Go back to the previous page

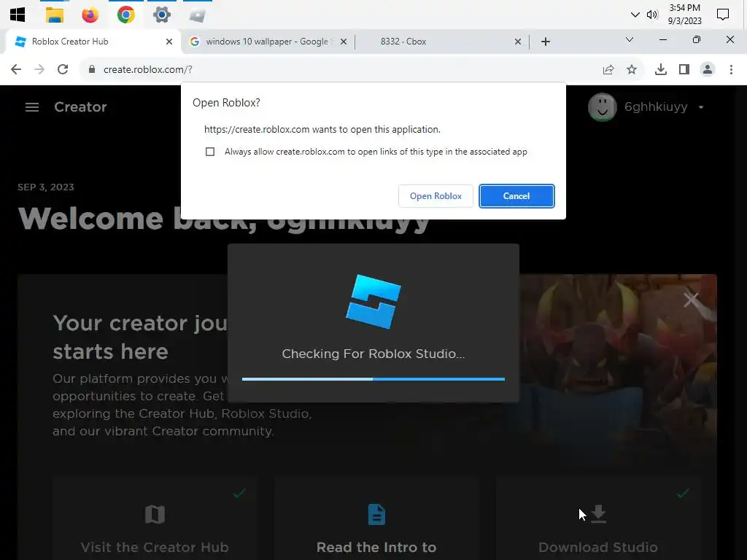pos(16,69)
